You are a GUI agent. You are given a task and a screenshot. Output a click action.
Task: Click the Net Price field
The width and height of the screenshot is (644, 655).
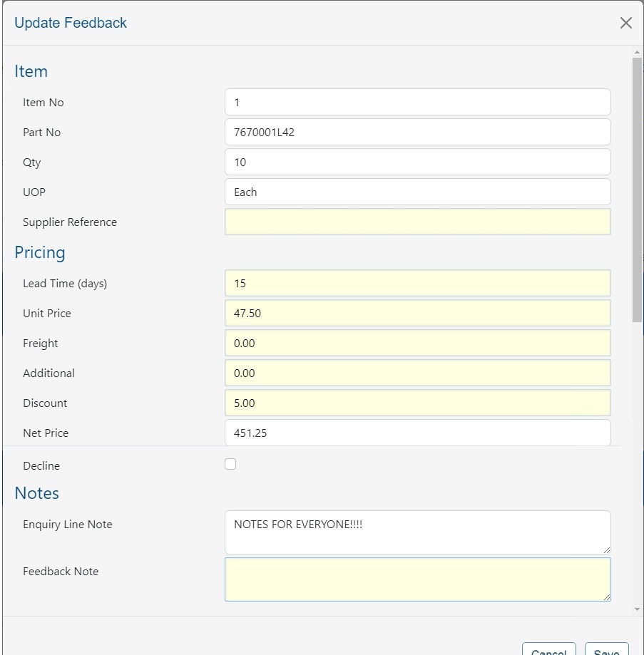coord(417,433)
